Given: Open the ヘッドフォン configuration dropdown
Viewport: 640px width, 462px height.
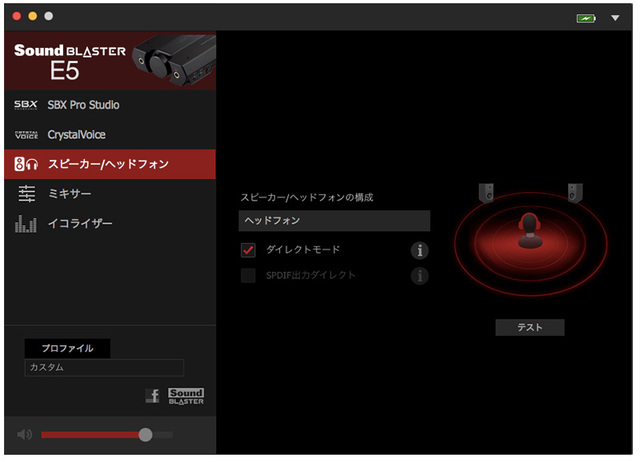Looking at the screenshot, I should pyautogui.click(x=334, y=221).
